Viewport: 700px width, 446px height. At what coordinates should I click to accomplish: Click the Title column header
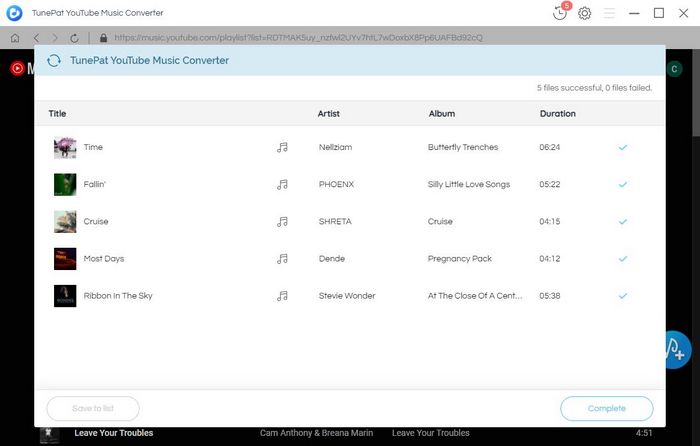[x=57, y=113]
